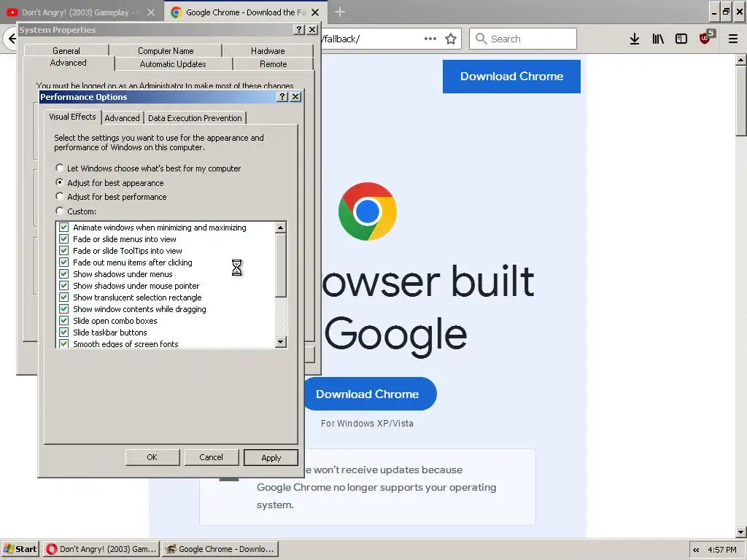
Task: Open Computer Name tab in System Properties
Action: pyautogui.click(x=166, y=50)
